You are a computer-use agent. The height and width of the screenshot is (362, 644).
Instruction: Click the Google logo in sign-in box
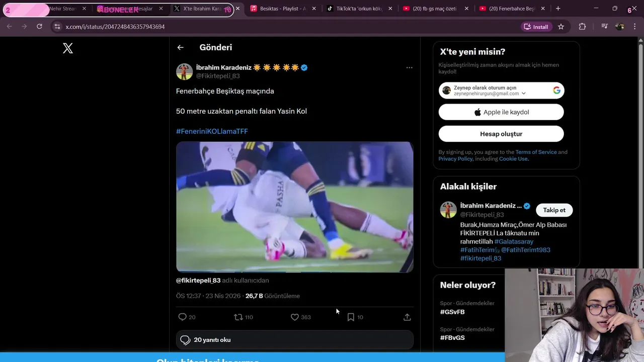pos(556,90)
